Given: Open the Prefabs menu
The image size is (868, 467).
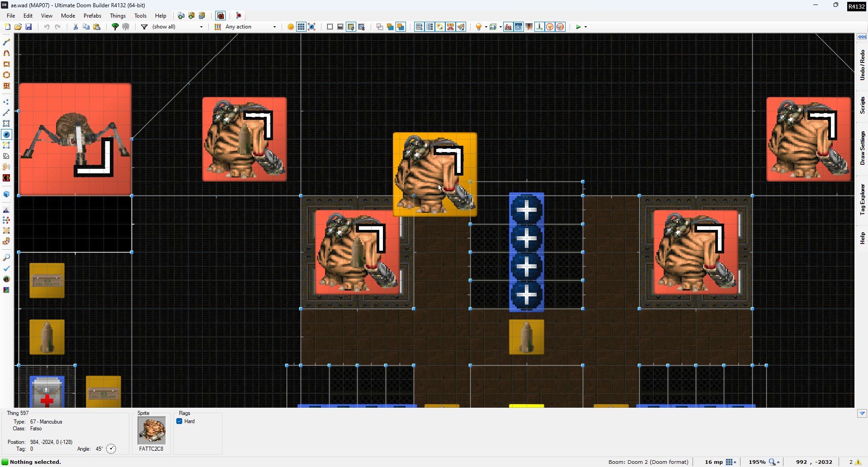Looking at the screenshot, I should point(92,15).
